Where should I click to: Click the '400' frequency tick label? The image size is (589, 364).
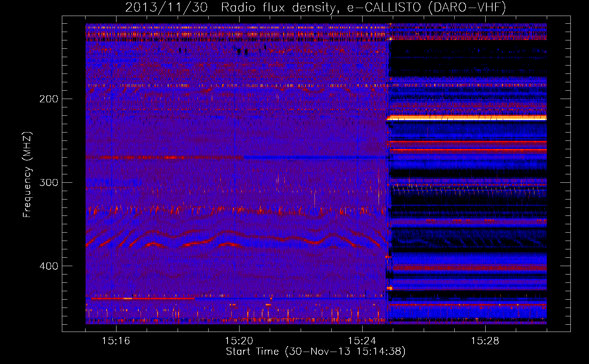point(49,266)
